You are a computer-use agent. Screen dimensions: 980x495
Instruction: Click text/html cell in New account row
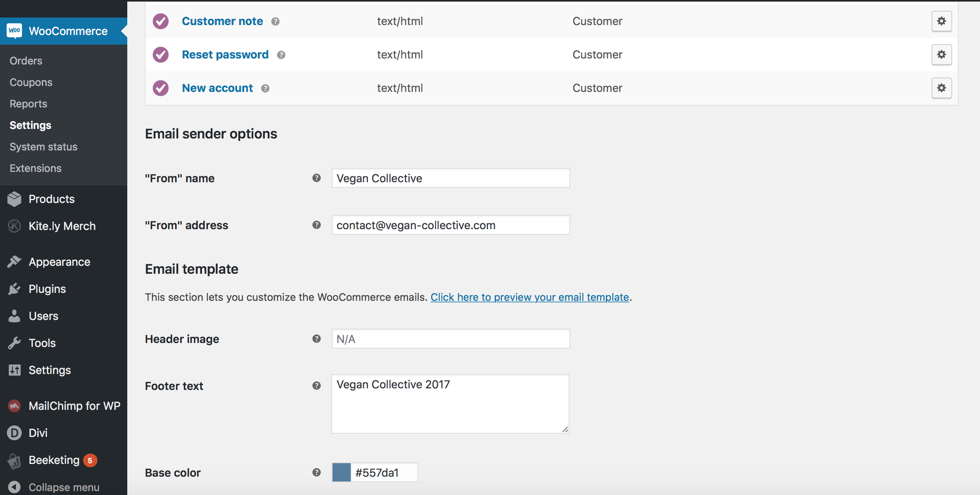tap(400, 88)
